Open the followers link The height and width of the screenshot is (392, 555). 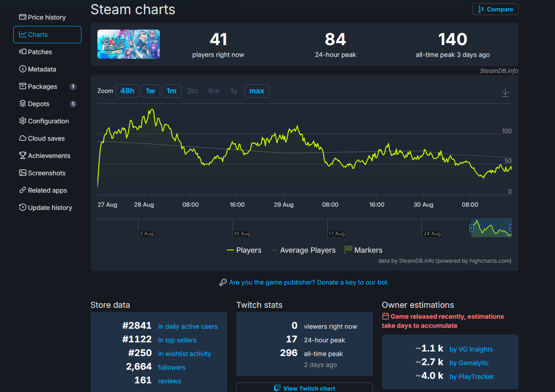click(172, 367)
